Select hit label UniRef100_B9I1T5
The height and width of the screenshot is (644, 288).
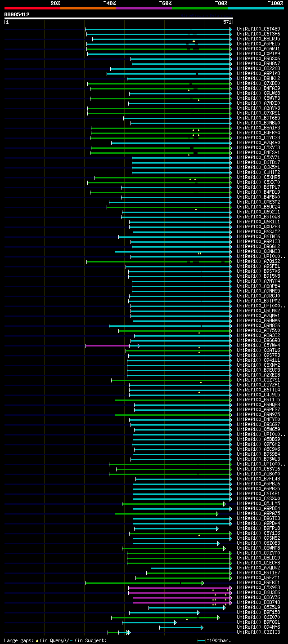point(258,400)
